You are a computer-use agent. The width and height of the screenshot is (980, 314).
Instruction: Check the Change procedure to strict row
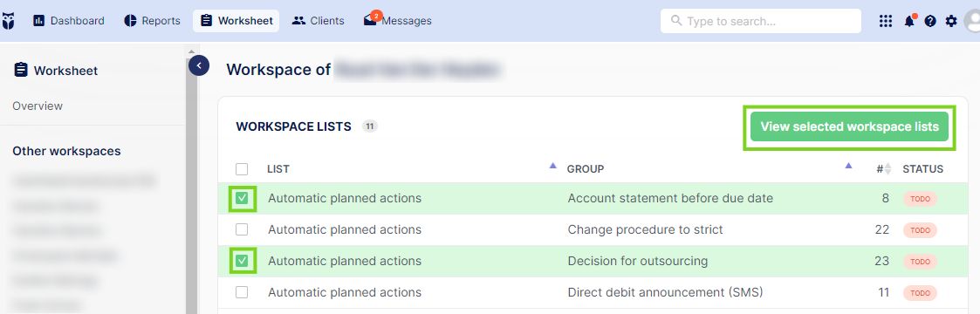click(x=242, y=229)
